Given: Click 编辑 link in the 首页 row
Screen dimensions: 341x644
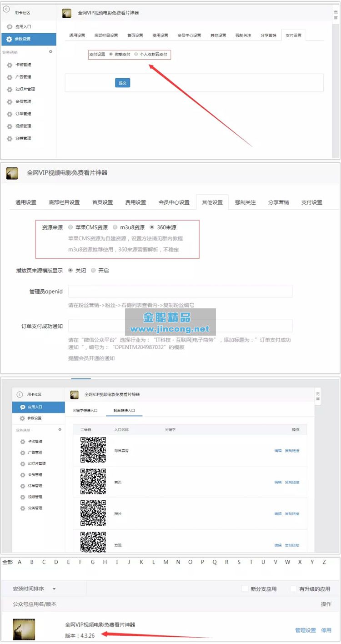Looking at the screenshot, I should click(278, 482).
